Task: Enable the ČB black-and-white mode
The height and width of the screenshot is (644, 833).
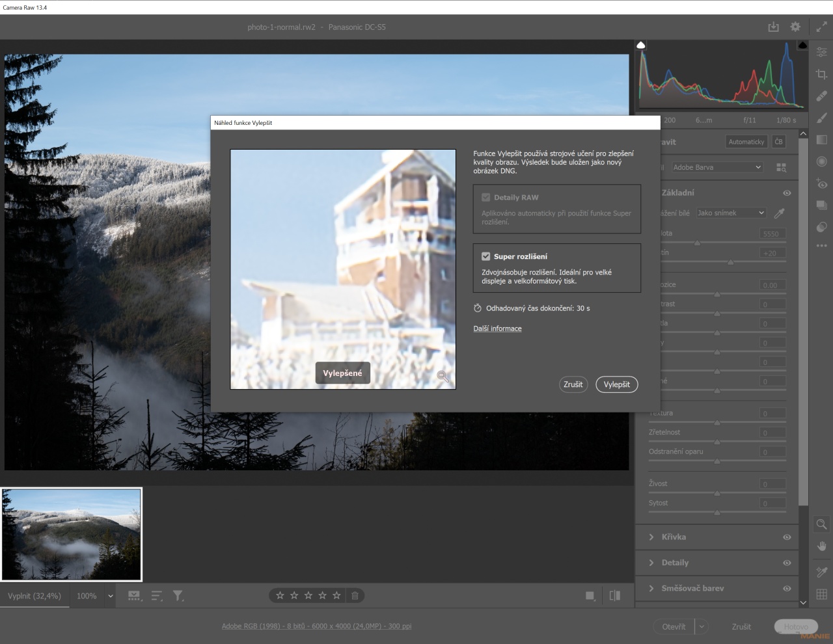Action: point(779,141)
